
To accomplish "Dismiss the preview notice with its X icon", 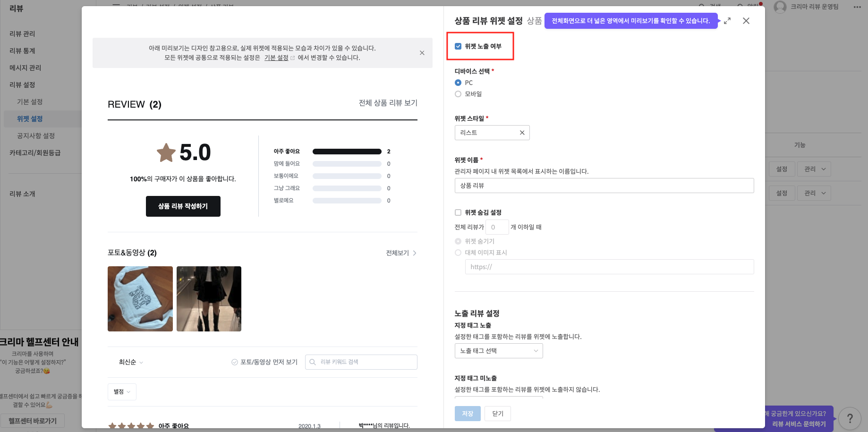I will 422,52.
